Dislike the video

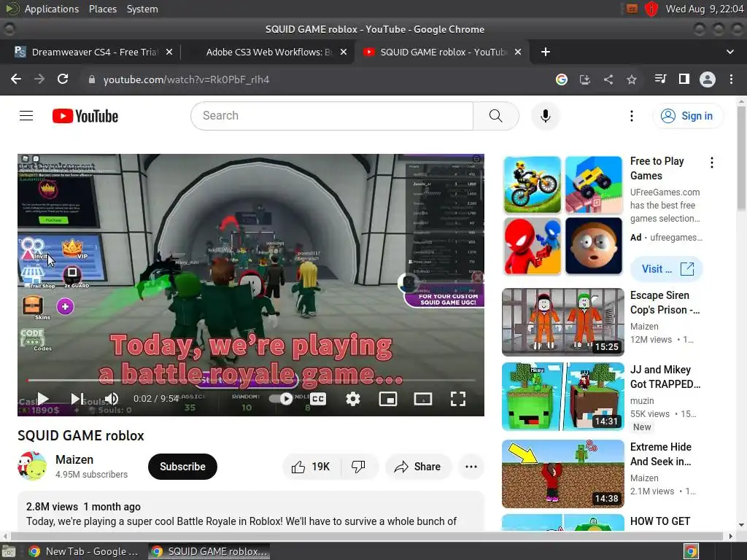[x=358, y=467]
